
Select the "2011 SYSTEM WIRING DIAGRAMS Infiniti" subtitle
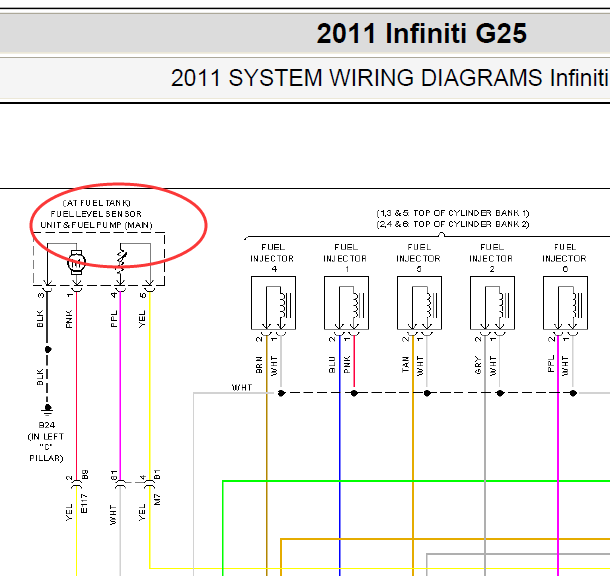click(x=390, y=78)
